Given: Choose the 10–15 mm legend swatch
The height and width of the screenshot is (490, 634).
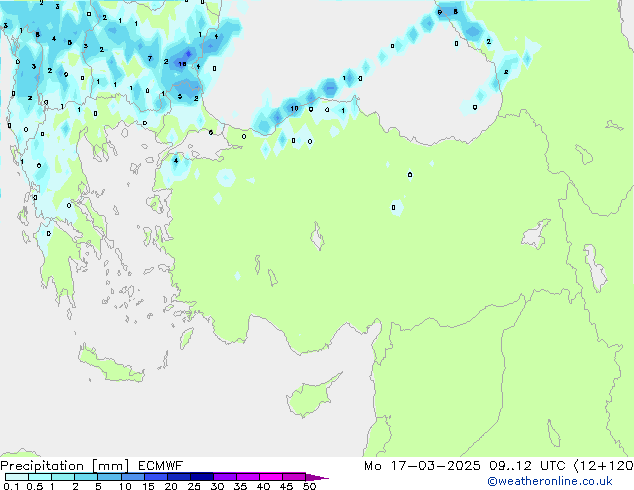Looking at the screenshot, I should click(132, 477).
